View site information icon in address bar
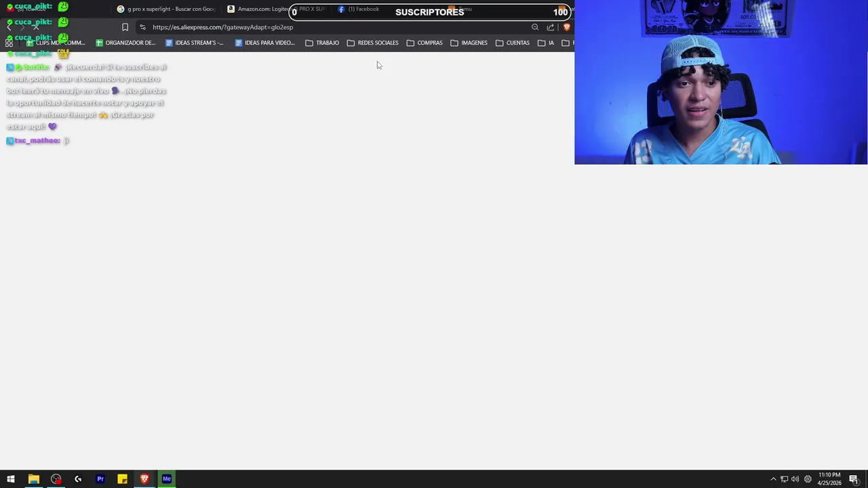Screen dimensions: 868x488 [142, 27]
